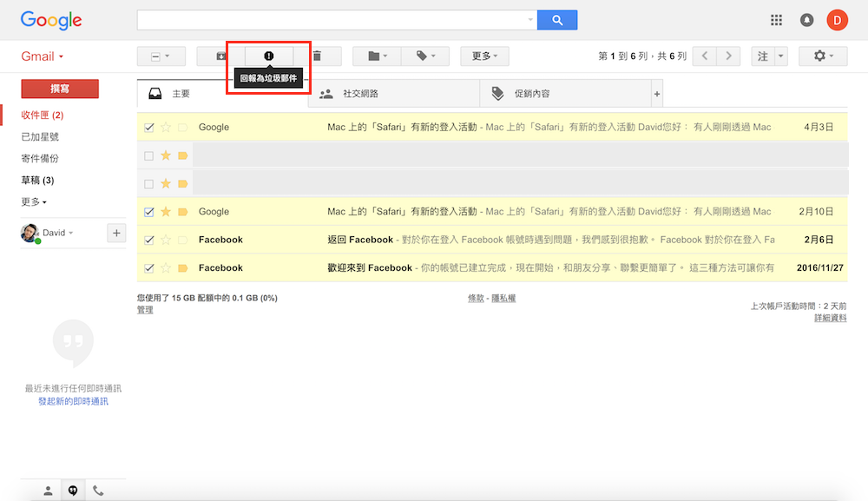Open the 注 input method button

tap(763, 56)
